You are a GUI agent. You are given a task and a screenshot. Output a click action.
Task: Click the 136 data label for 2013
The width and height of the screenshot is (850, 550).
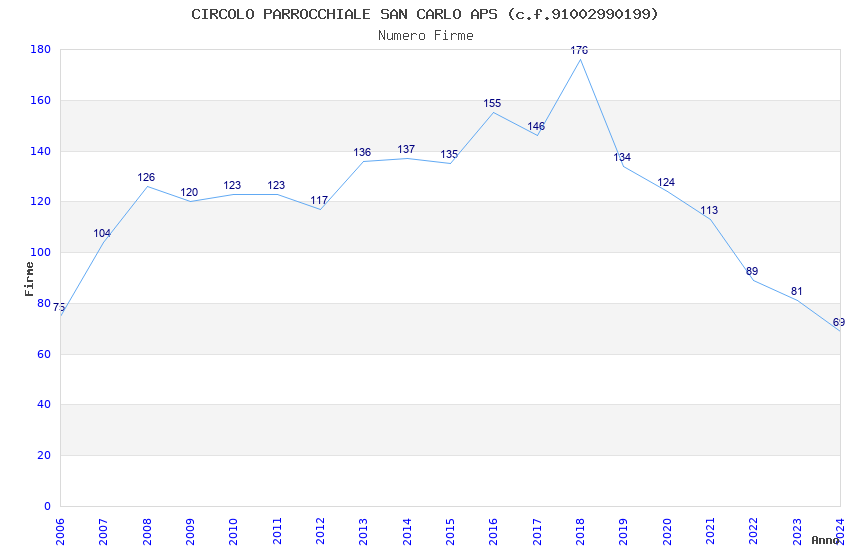(x=362, y=152)
